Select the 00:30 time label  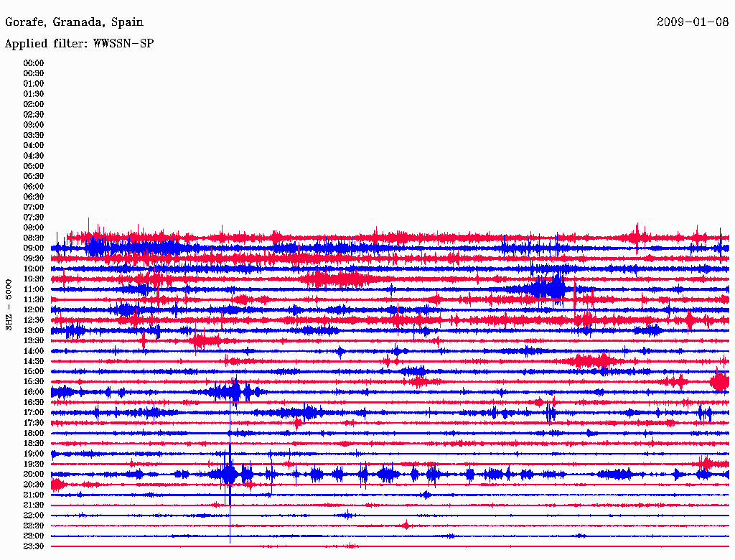pos(33,73)
